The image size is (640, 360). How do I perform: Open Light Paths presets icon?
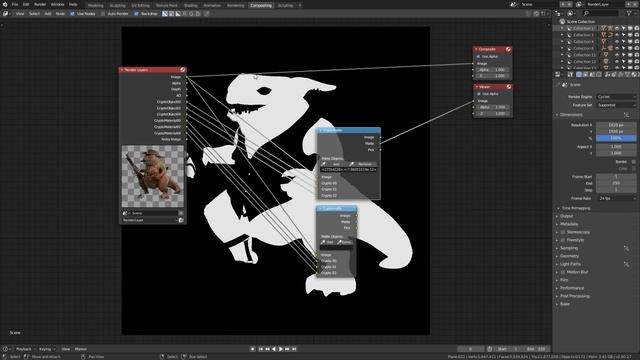[627, 264]
